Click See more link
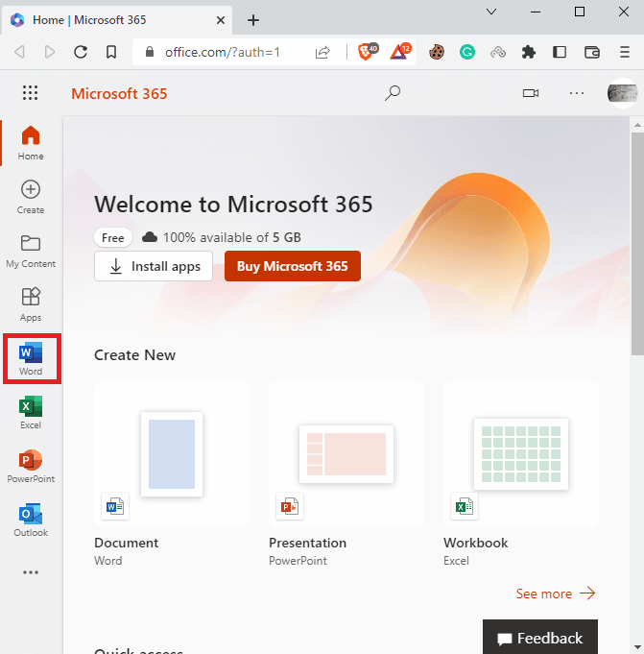The width and height of the screenshot is (644, 654). tap(555, 593)
